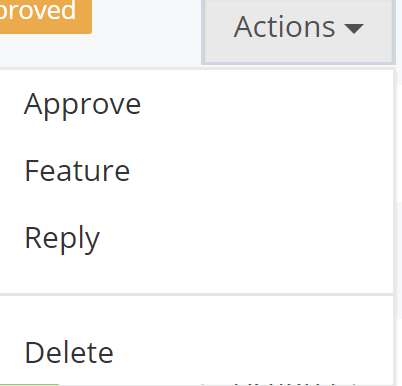Click the orange label ending in 'proved'

pos(46,15)
